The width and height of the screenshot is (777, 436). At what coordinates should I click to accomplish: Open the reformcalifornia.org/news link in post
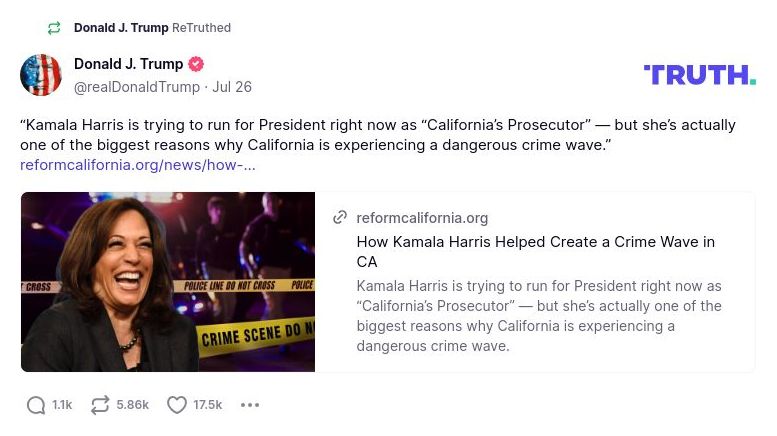(x=138, y=165)
